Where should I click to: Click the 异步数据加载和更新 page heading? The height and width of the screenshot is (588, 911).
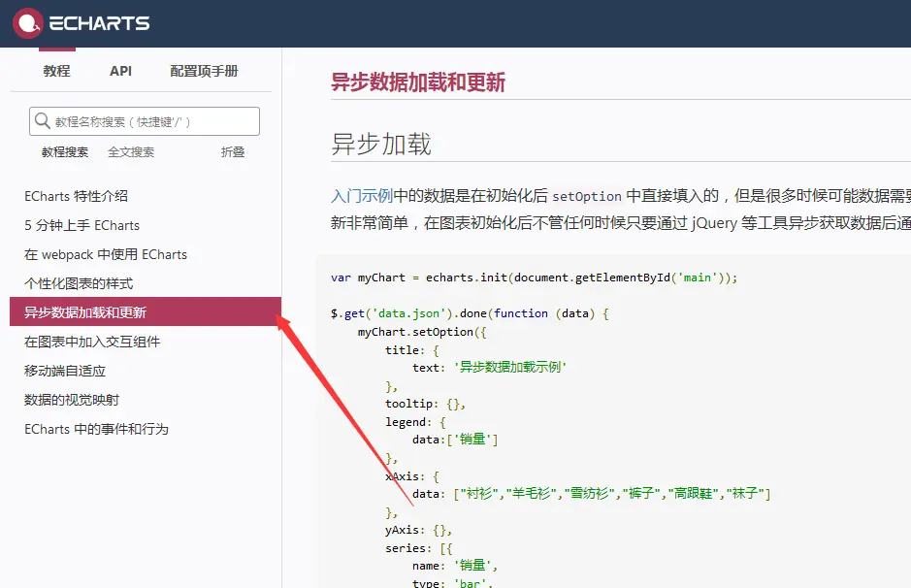pyautogui.click(x=418, y=82)
